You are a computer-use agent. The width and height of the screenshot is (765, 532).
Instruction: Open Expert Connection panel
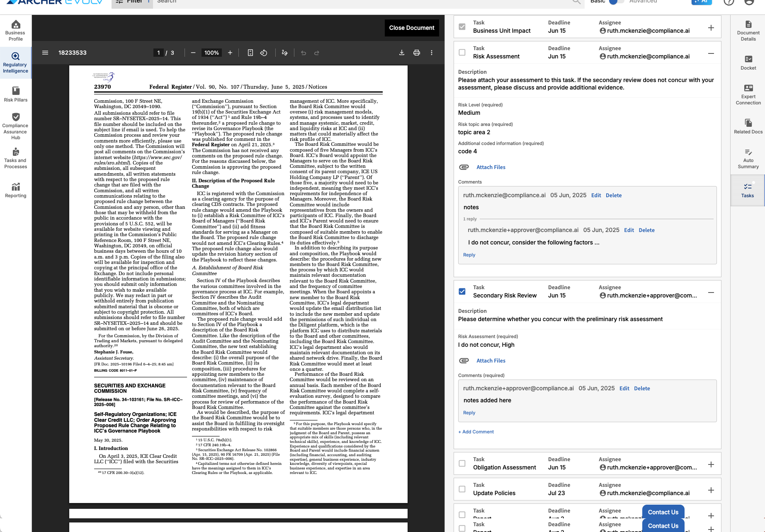pyautogui.click(x=748, y=94)
